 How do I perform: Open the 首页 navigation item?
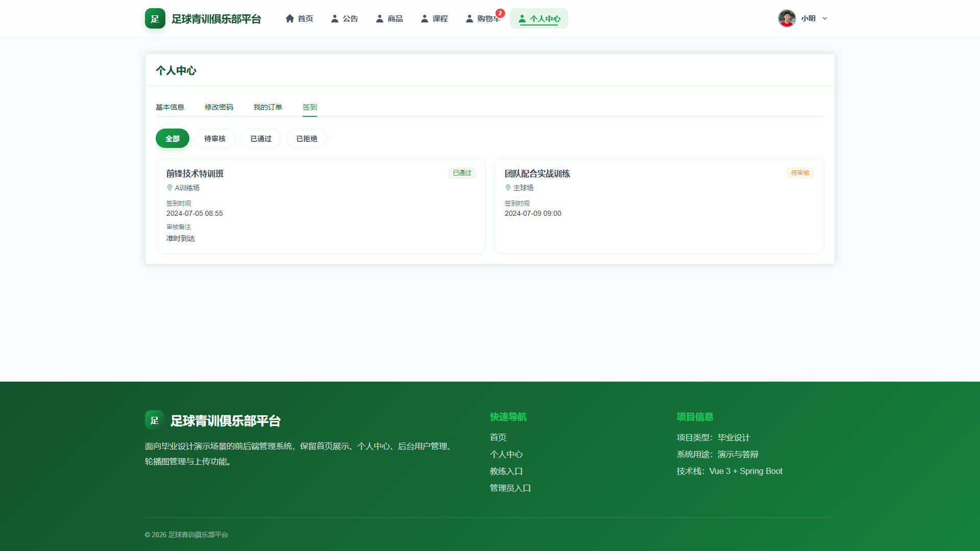[x=299, y=18]
